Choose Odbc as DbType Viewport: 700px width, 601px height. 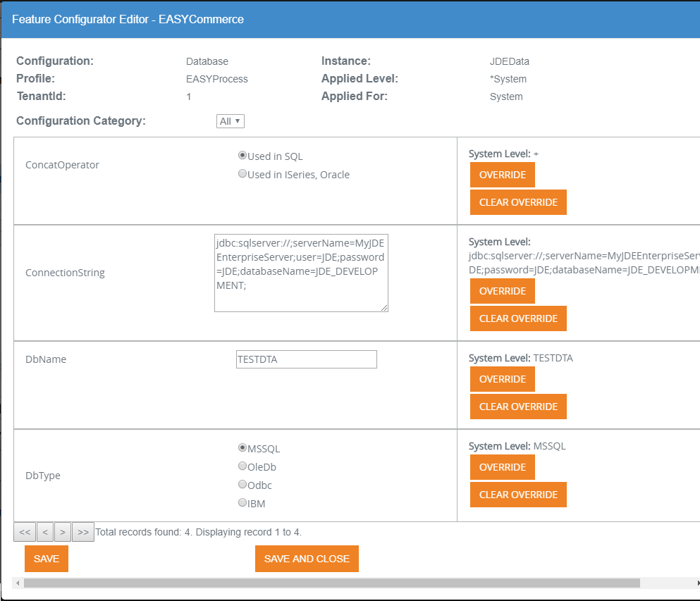pos(242,484)
